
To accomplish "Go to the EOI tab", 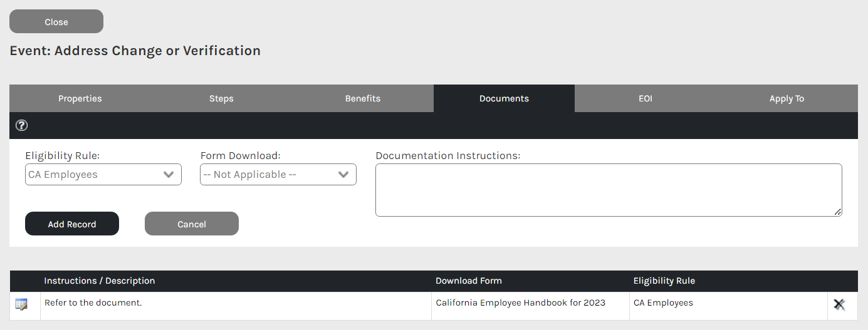I will click(646, 98).
